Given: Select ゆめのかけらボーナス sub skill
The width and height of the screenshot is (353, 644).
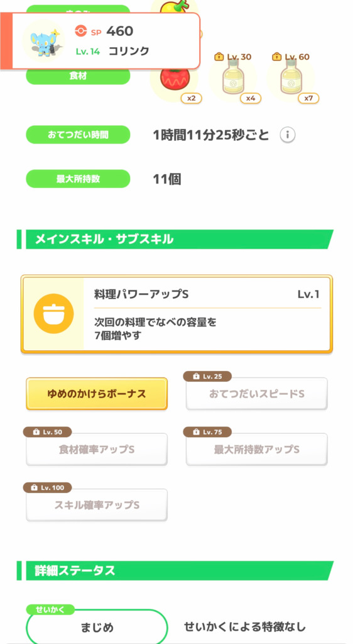Looking at the screenshot, I should [97, 394].
